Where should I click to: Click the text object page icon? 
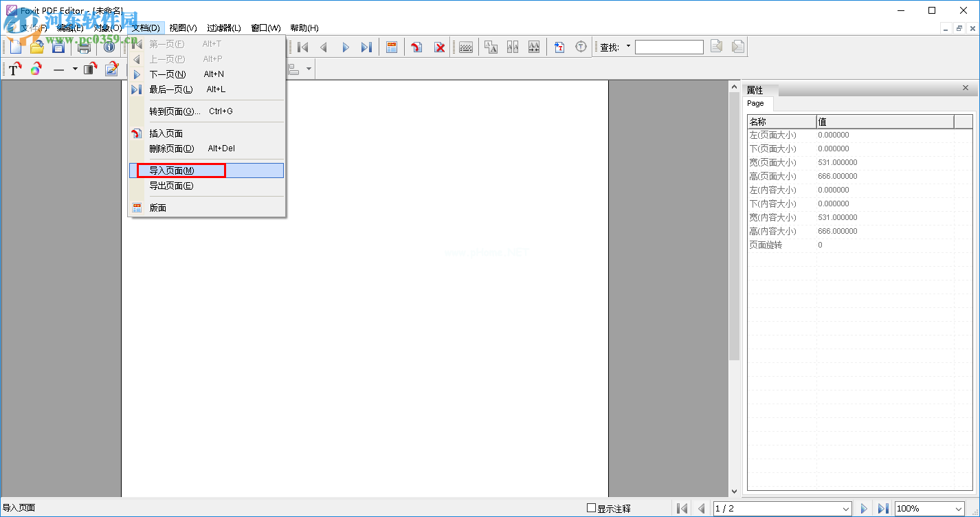559,47
